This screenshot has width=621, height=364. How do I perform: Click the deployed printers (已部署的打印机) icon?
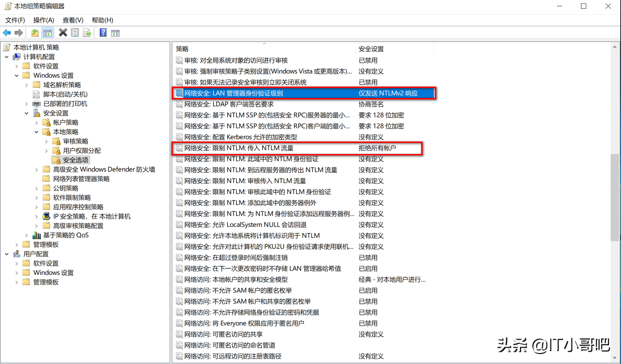(x=36, y=104)
